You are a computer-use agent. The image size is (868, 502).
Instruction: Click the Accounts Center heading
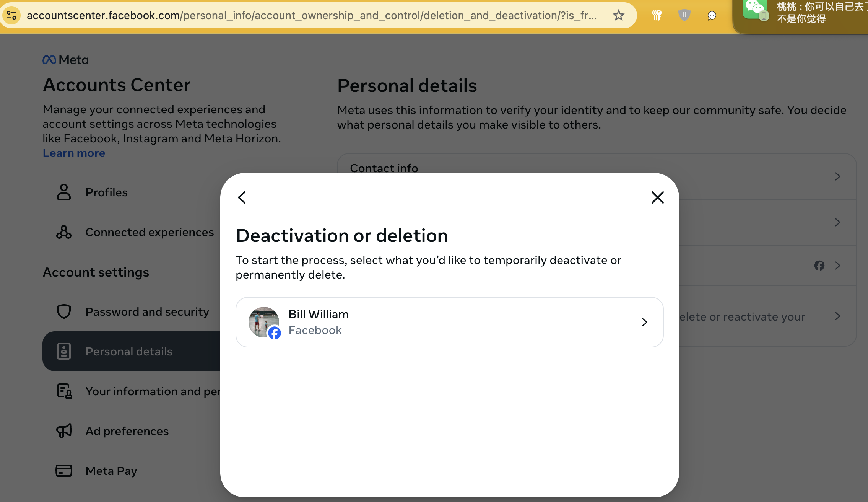tap(117, 85)
